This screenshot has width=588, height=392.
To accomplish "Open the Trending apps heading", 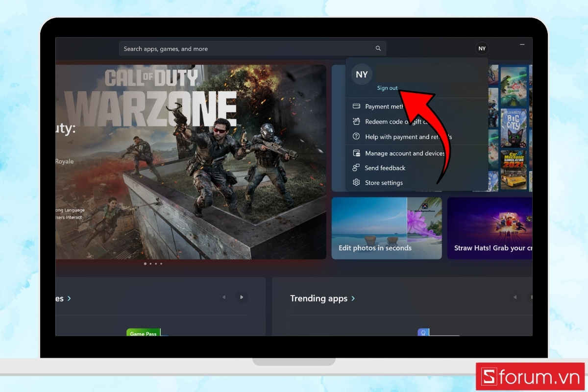I will point(318,298).
